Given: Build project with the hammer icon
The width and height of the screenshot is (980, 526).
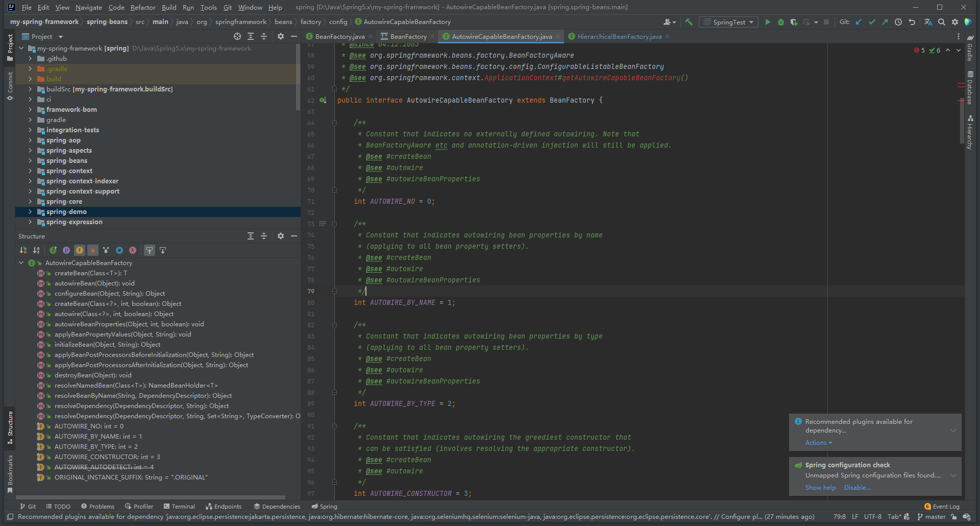Looking at the screenshot, I should [x=689, y=22].
